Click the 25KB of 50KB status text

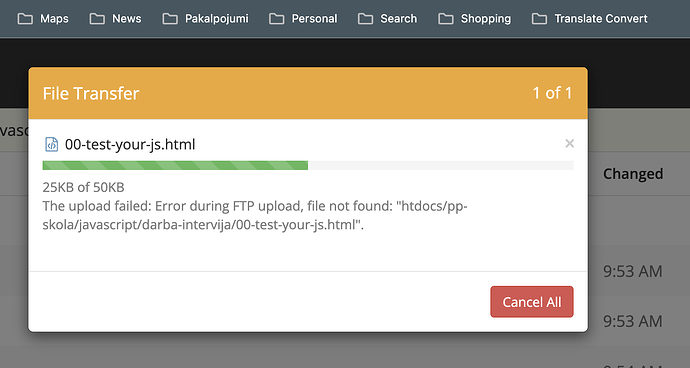pos(84,187)
